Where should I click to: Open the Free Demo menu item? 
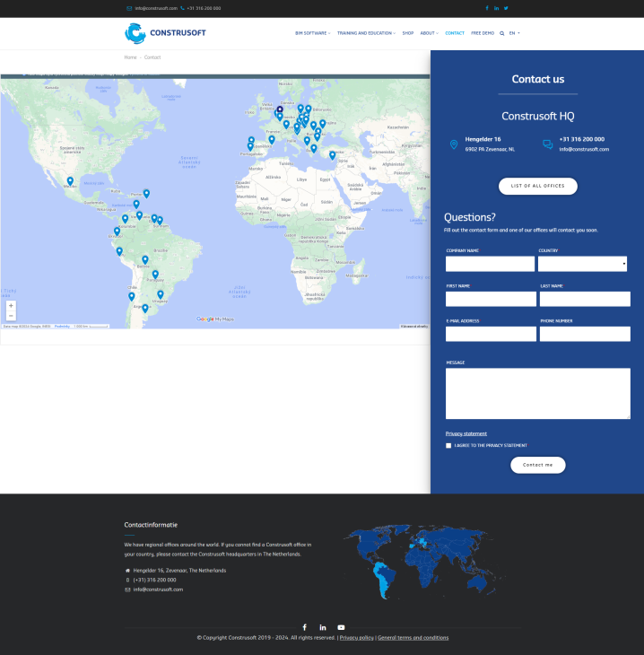pos(483,33)
